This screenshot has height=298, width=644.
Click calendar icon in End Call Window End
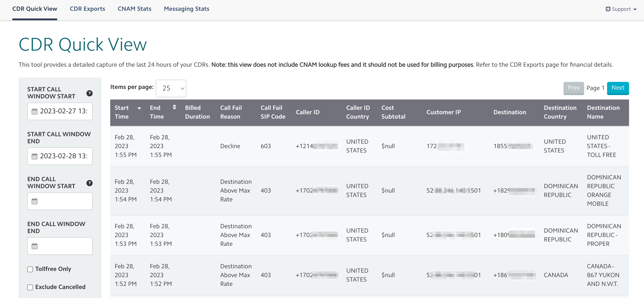tap(35, 246)
